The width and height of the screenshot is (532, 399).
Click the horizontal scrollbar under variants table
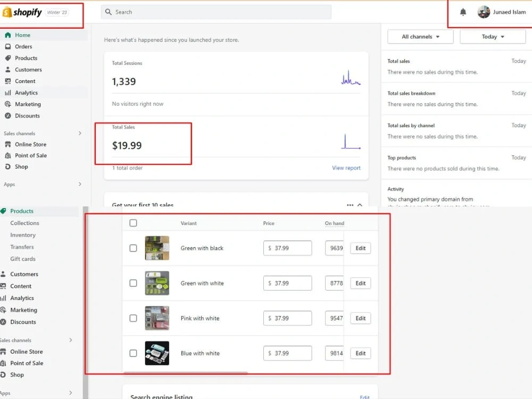point(186,372)
